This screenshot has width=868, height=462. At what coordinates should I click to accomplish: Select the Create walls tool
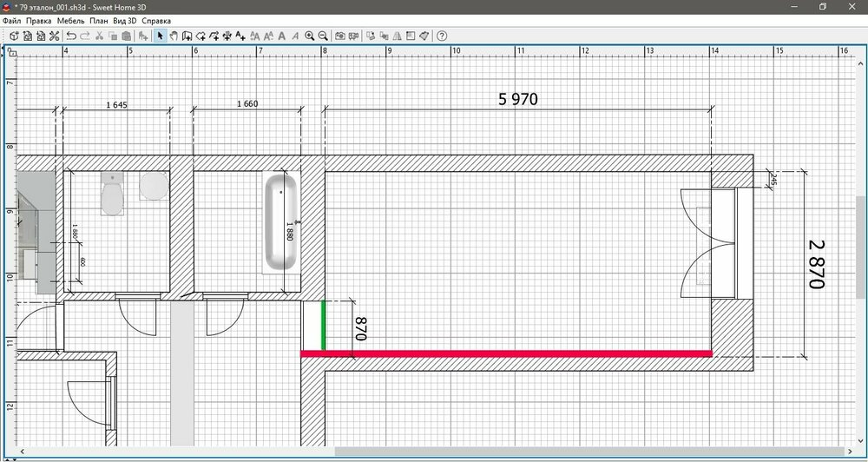(187, 36)
